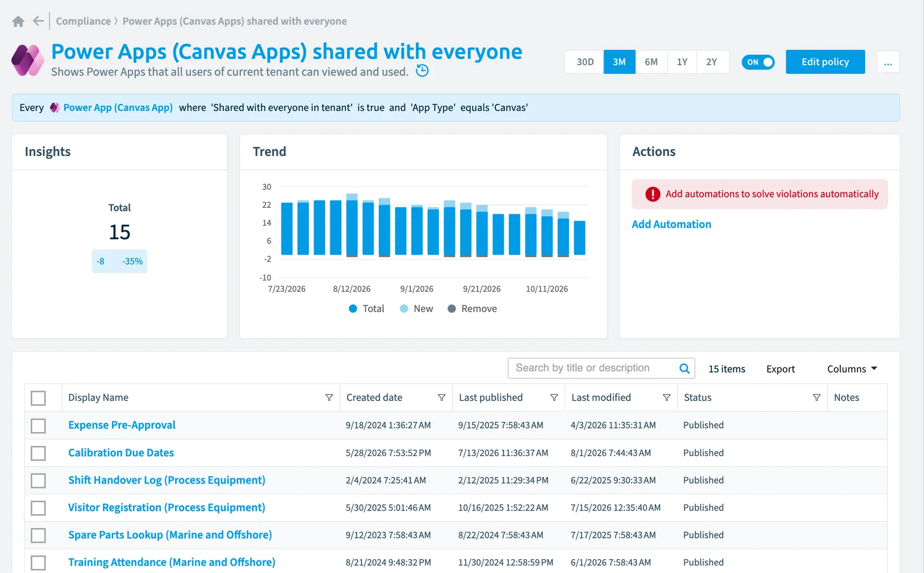Click the red warning icon in Actions

coord(653,194)
